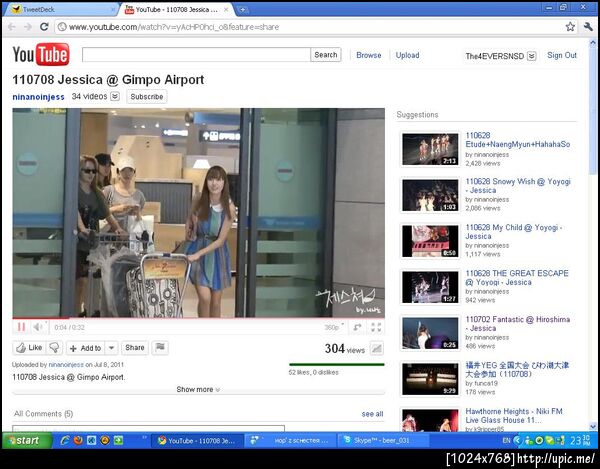Open the Windows start menu
Screen dimensions: 600x469
tap(27, 440)
